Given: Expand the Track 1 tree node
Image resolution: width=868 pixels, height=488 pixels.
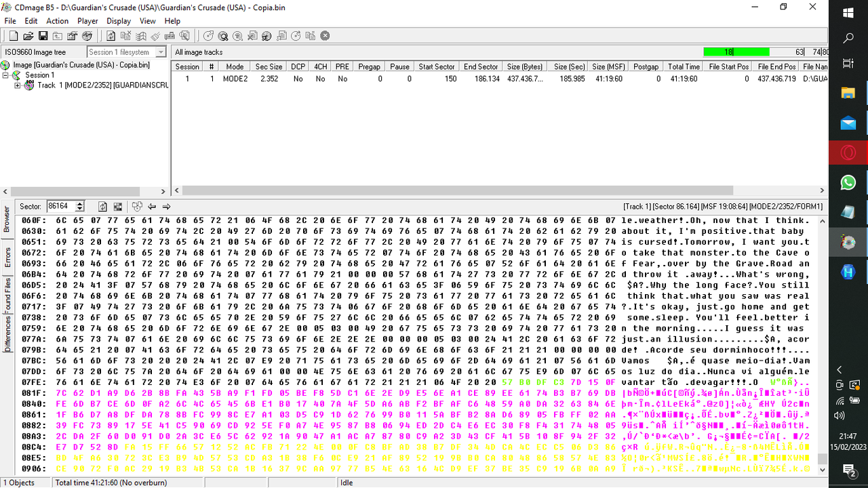Looking at the screenshot, I should click(18, 85).
